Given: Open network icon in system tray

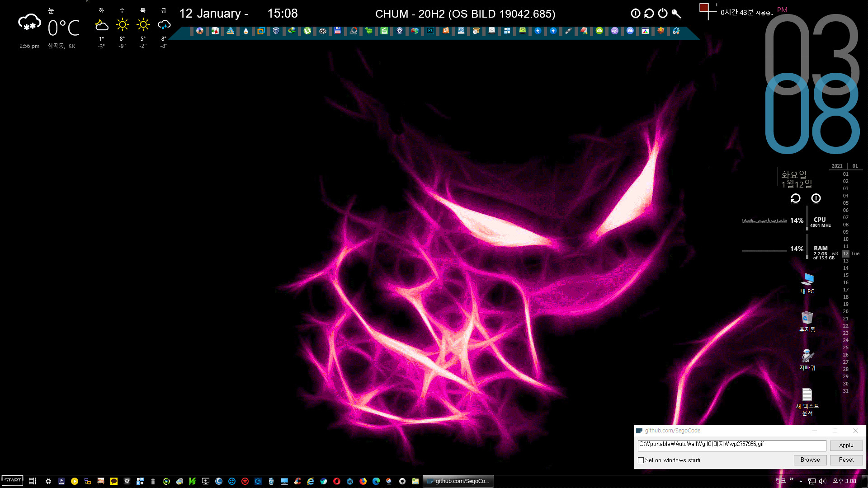Looking at the screenshot, I should point(812,481).
